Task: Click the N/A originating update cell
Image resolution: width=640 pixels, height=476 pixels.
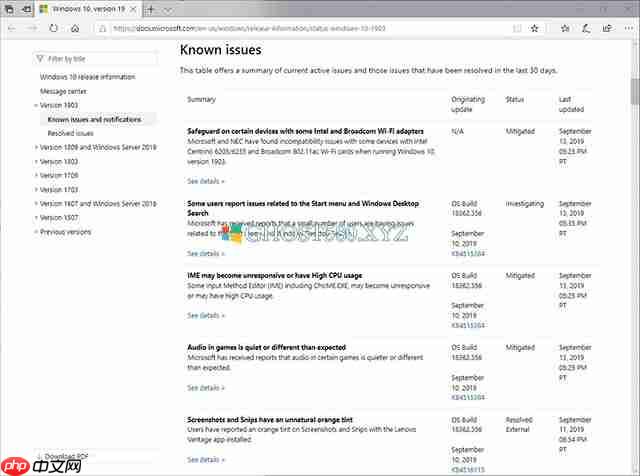Action: coord(457,131)
